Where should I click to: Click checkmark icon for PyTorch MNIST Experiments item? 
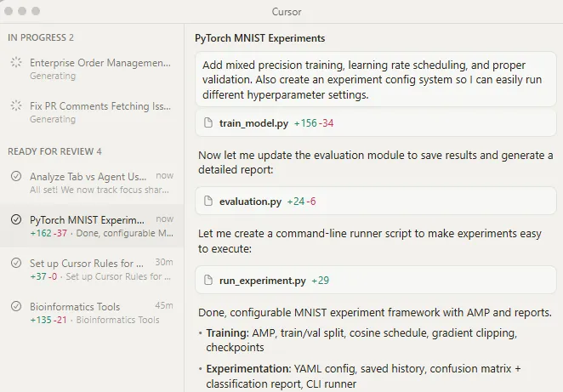pyautogui.click(x=16, y=219)
